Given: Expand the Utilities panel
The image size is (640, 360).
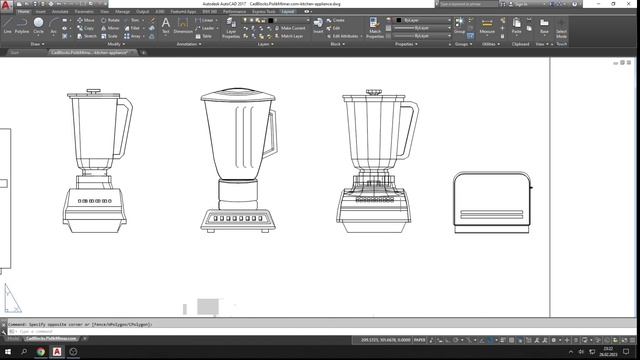Looking at the screenshot, I should tap(491, 44).
